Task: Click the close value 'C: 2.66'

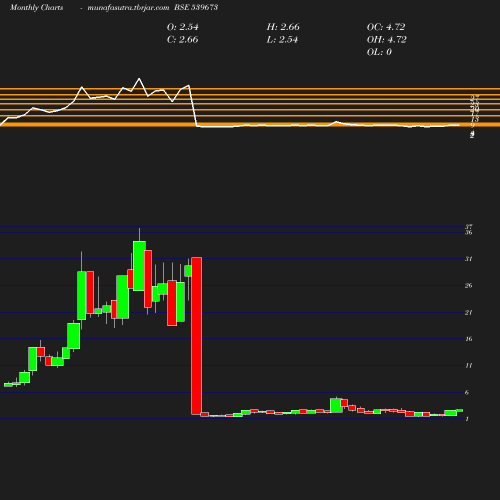Action: 183,40
